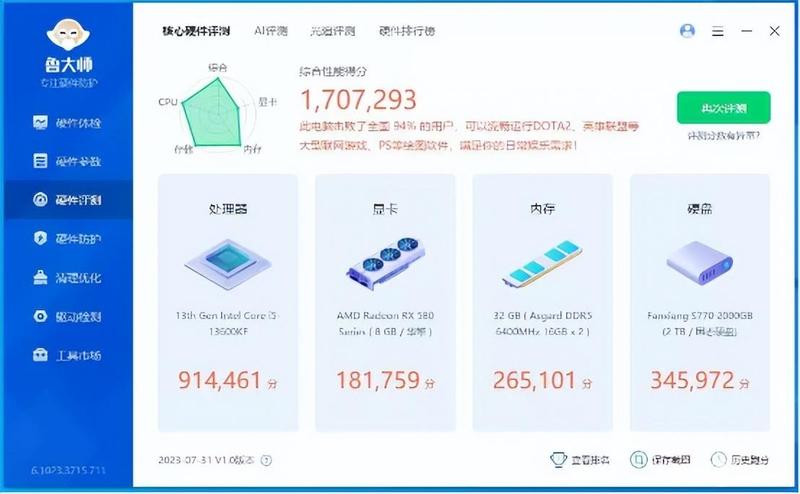
Task: Open 硬件体检 in the sidebar
Action: click(67, 122)
